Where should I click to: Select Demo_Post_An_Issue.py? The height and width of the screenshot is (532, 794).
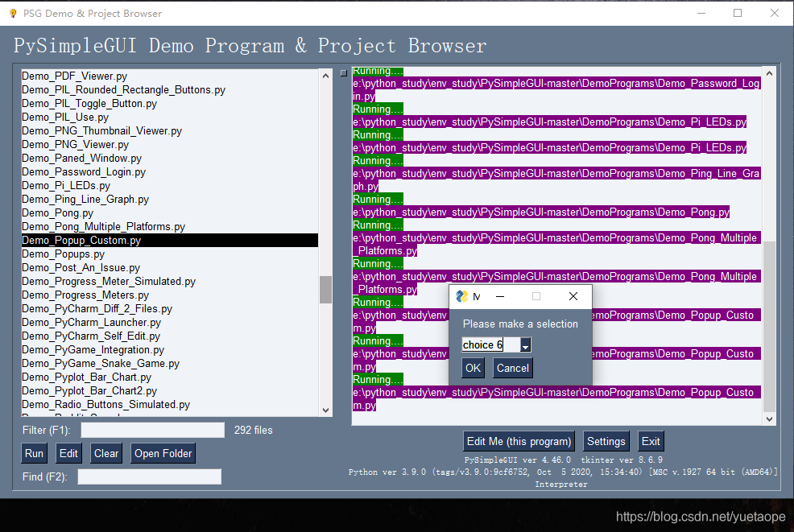[170, 267]
